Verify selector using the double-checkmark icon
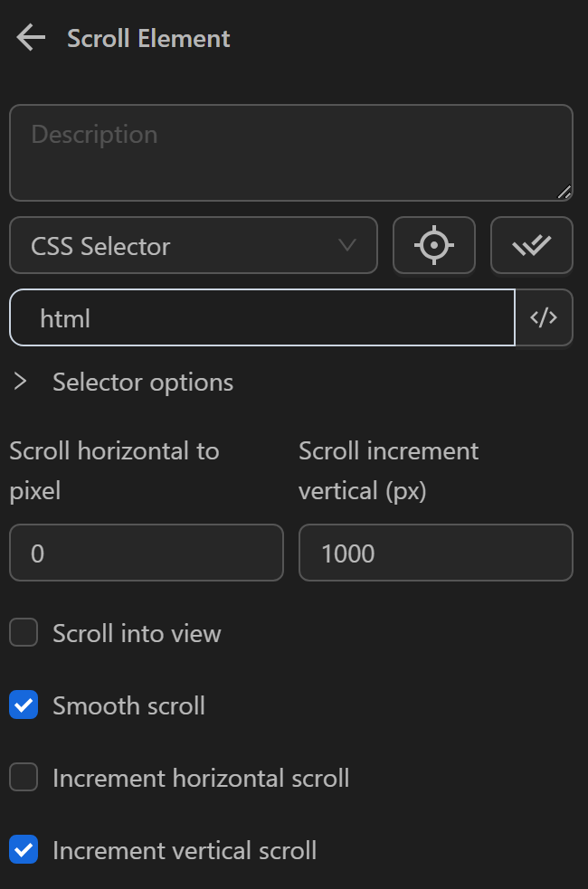 coord(531,245)
